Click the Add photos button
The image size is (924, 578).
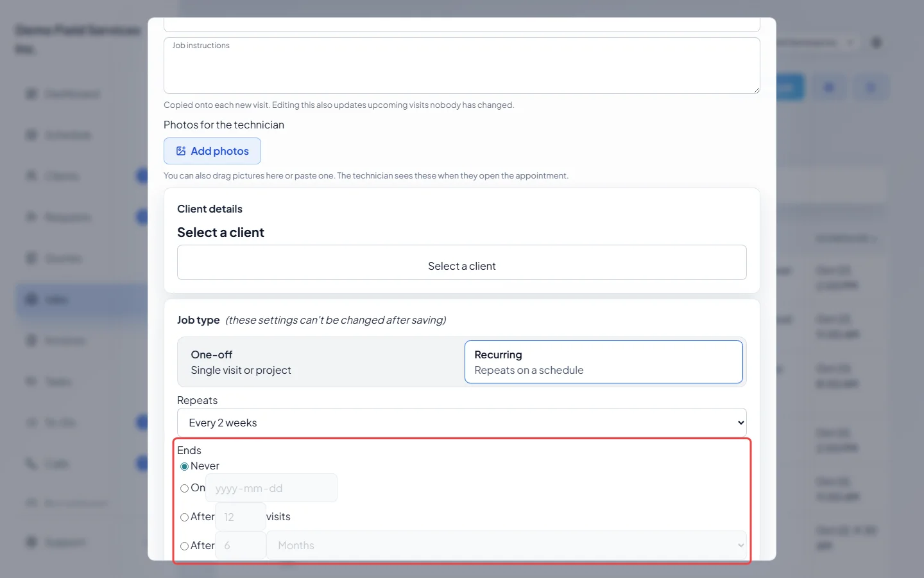click(x=212, y=151)
